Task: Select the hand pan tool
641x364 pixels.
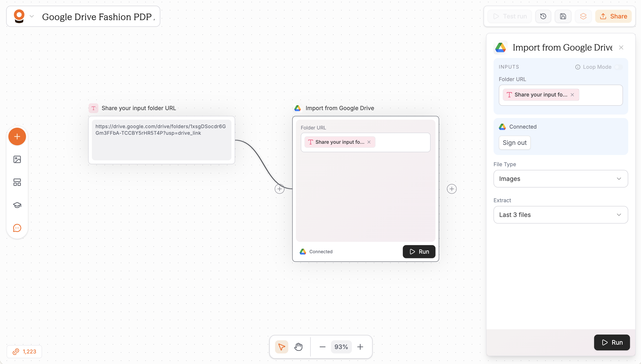Action: [x=298, y=347]
